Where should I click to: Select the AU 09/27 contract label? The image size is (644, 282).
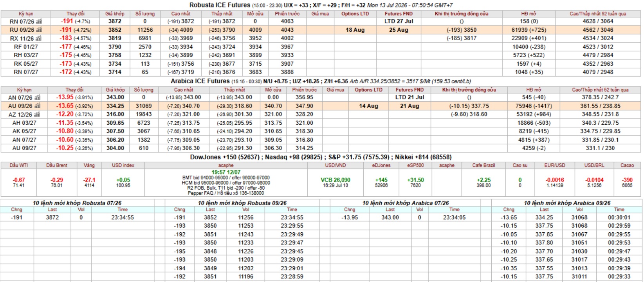pyautogui.click(x=24, y=148)
